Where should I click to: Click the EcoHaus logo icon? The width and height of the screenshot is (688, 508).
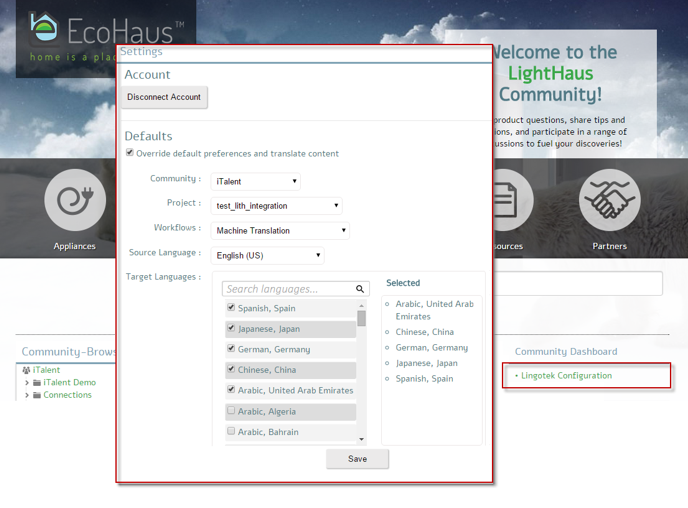(x=43, y=27)
